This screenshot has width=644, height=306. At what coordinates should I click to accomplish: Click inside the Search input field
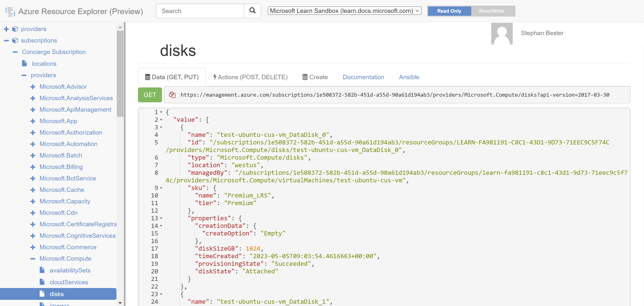200,11
